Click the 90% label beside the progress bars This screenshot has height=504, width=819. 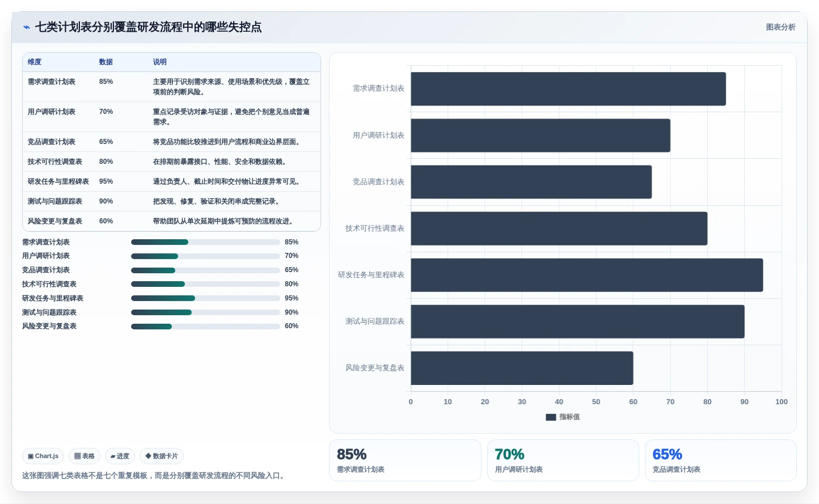(x=292, y=312)
